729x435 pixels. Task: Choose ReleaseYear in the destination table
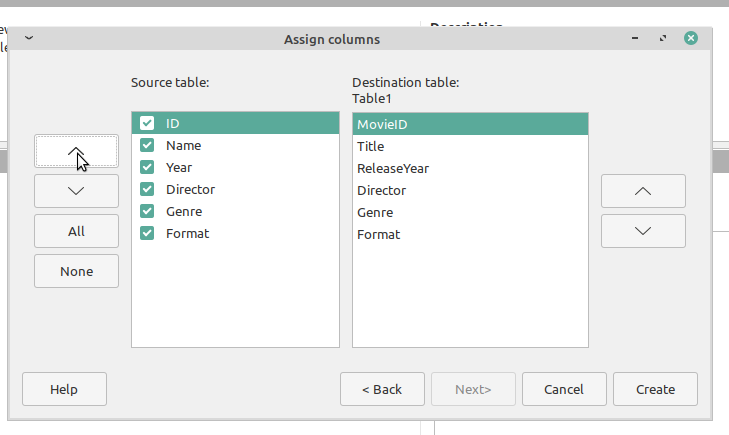393,168
